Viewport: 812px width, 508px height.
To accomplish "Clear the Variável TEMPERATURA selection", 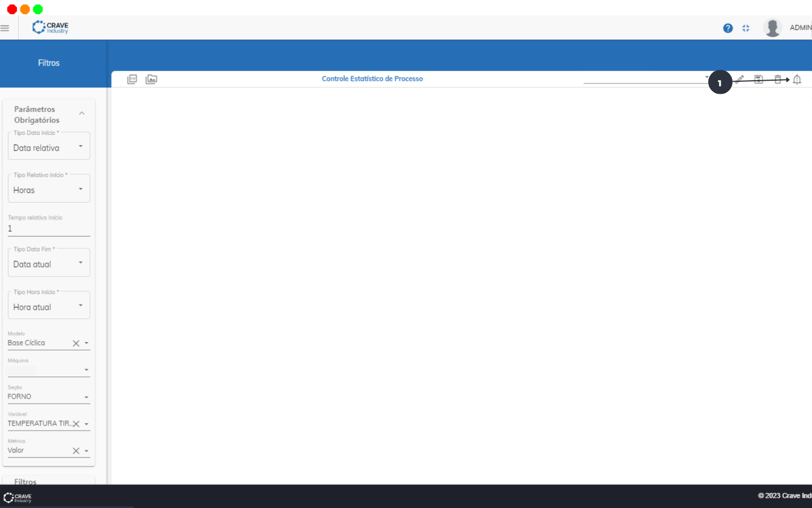I will pyautogui.click(x=76, y=424).
